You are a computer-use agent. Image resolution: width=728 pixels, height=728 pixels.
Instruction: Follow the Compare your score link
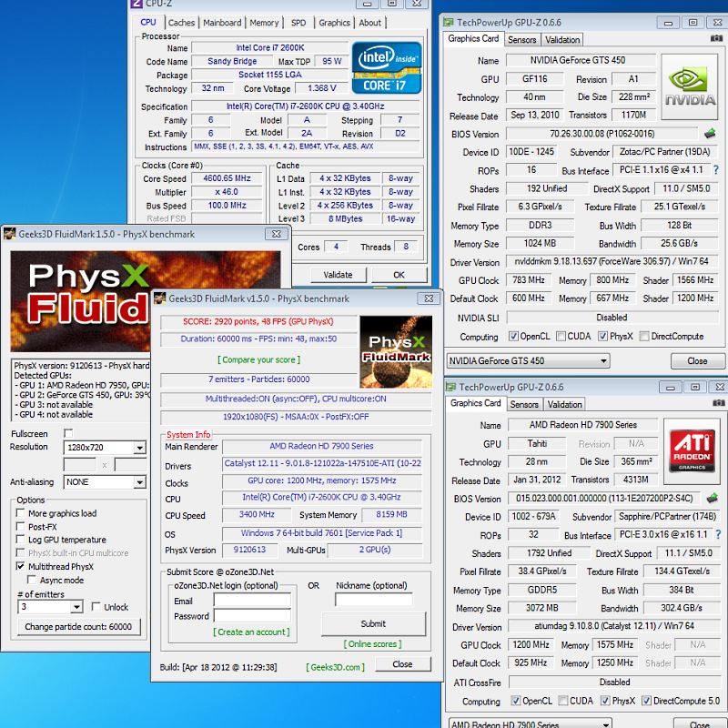(259, 359)
